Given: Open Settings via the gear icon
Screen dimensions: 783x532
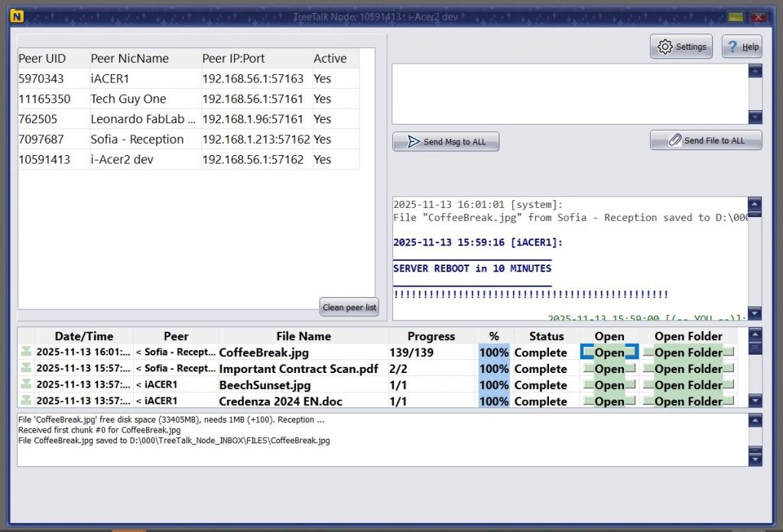Looking at the screenshot, I should (664, 46).
